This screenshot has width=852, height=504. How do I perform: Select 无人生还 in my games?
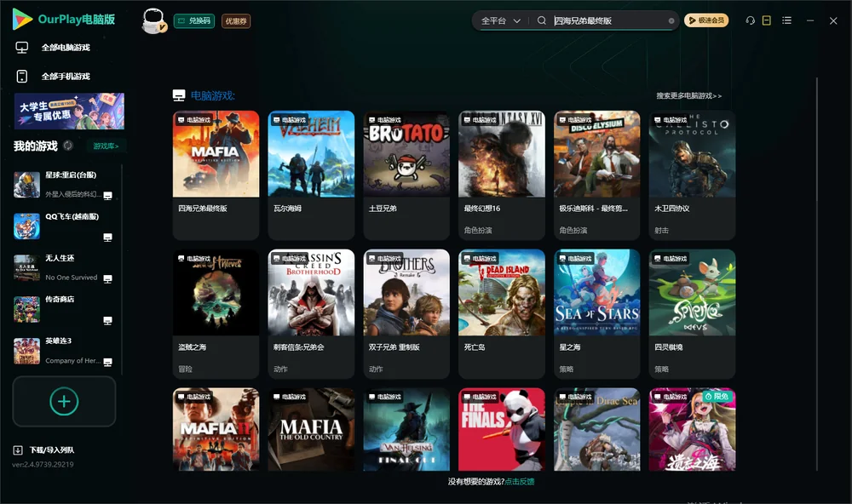point(64,267)
